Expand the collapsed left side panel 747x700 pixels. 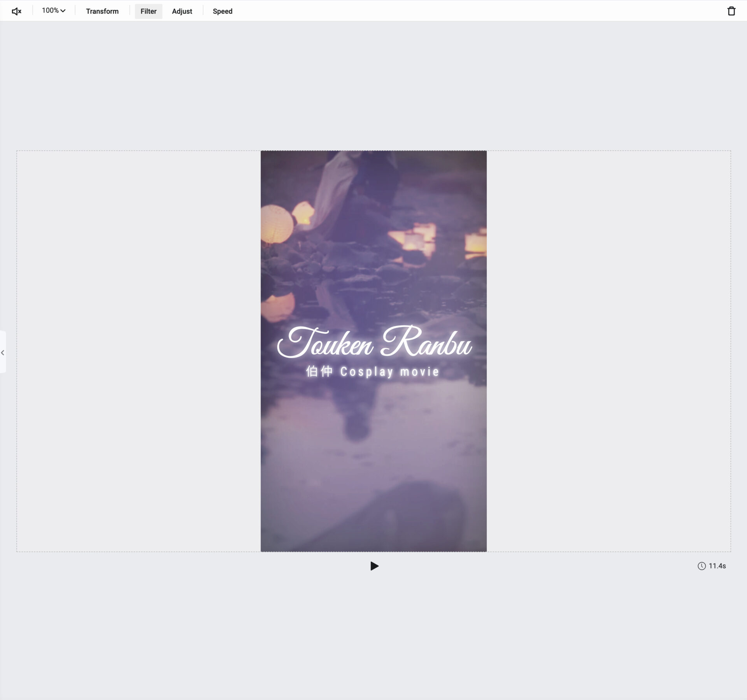(3, 353)
